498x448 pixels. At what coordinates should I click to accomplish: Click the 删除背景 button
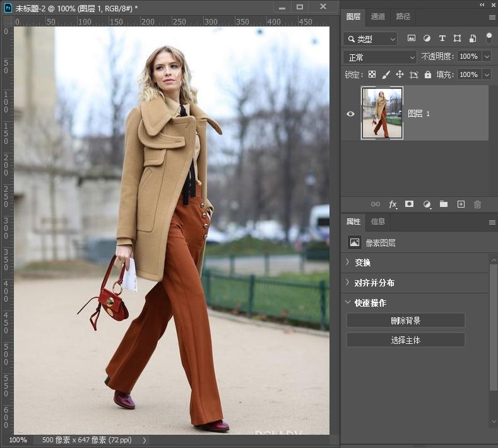click(405, 321)
